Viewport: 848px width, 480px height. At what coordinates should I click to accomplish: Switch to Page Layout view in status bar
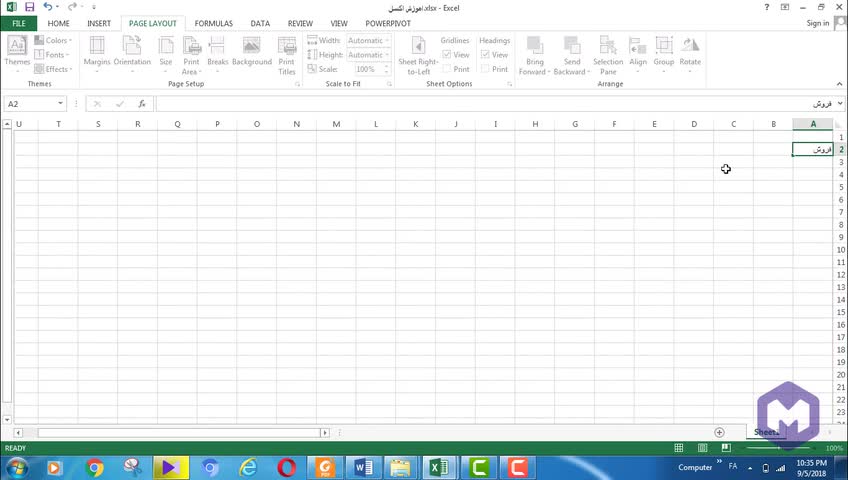point(703,448)
